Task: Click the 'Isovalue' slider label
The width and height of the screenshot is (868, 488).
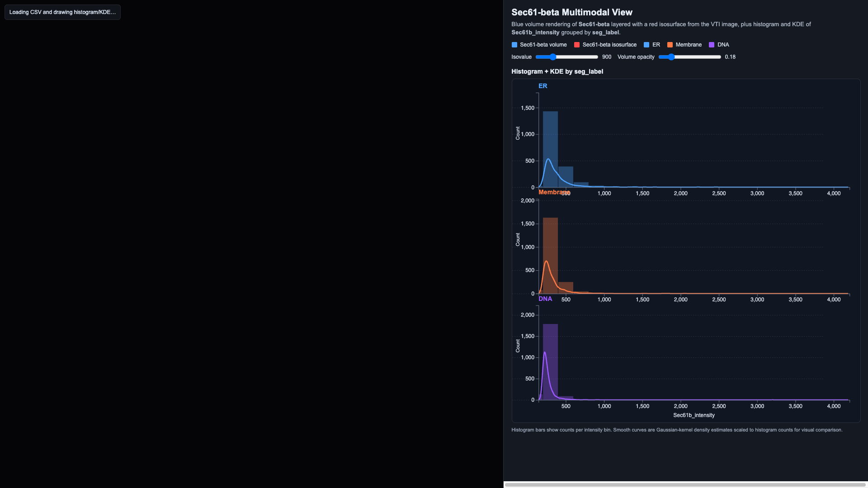Action: (521, 57)
